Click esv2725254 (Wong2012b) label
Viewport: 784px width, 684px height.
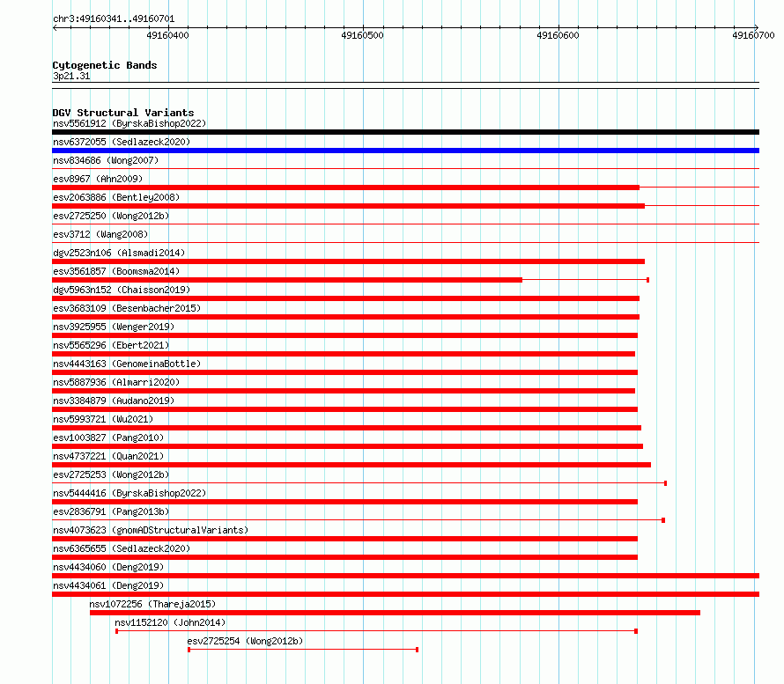(x=245, y=641)
